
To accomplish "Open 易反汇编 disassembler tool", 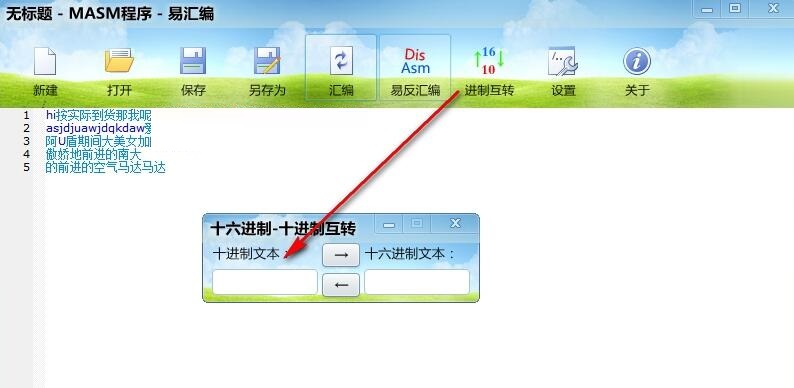I will point(415,67).
